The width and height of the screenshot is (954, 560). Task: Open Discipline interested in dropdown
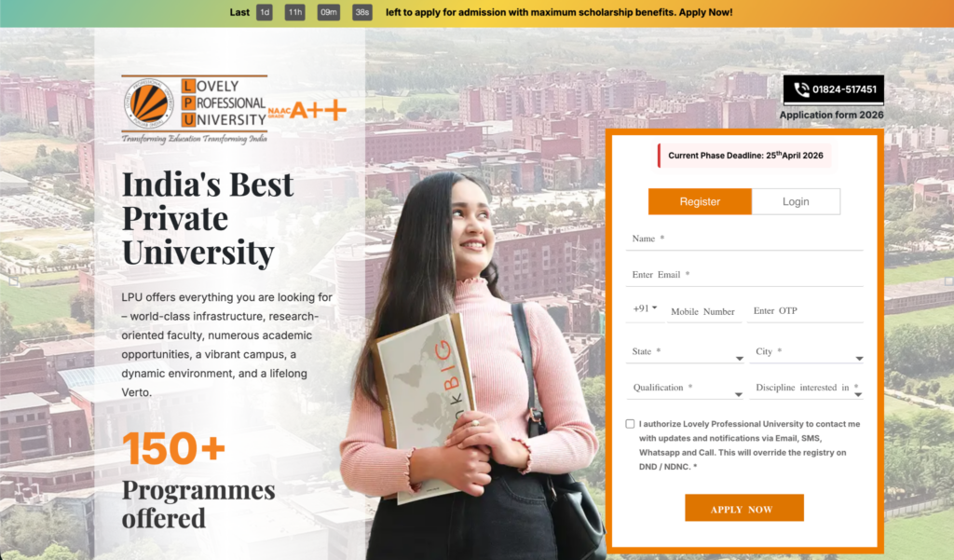tap(807, 388)
